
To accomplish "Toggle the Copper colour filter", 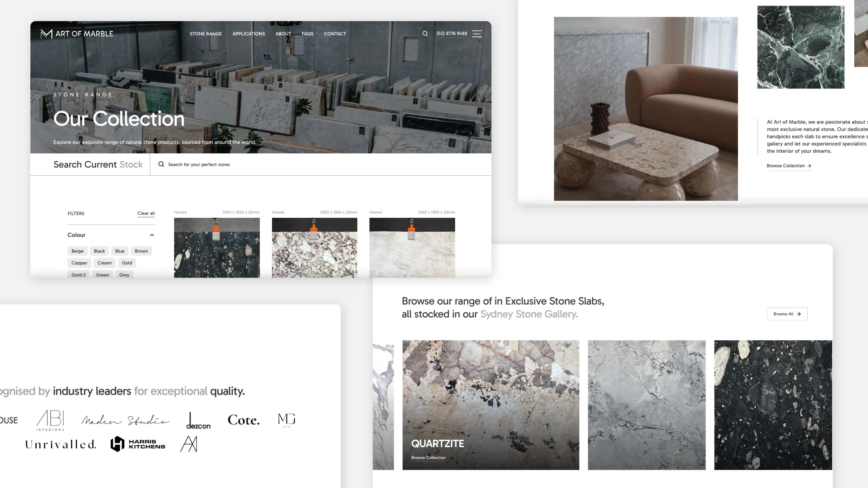I will coord(79,263).
